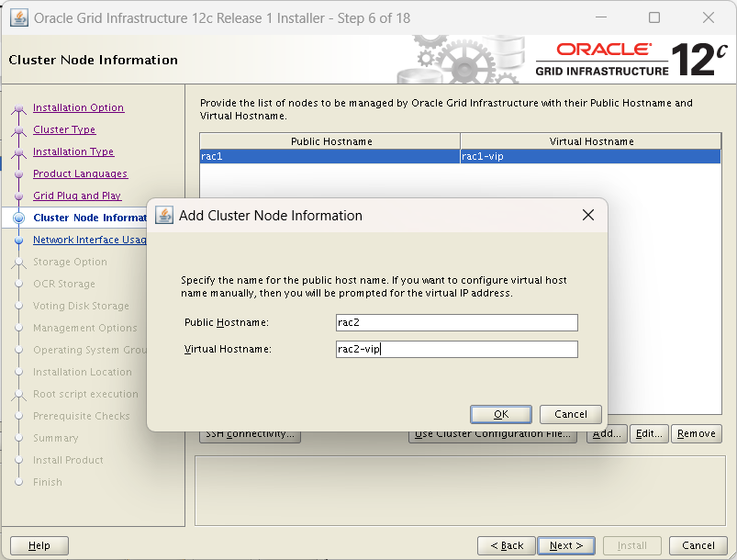Click OCR Storage step

click(x=64, y=284)
